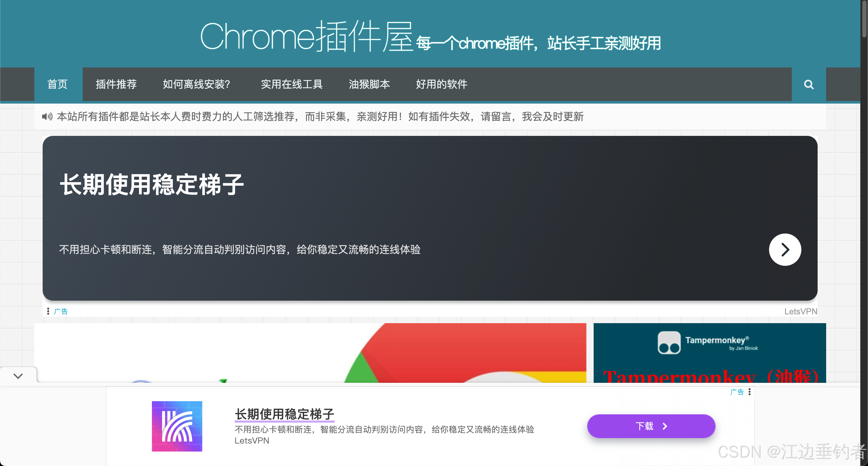The image size is (868, 466).
Task: Click the white circular arrow in ad
Action: tap(785, 250)
